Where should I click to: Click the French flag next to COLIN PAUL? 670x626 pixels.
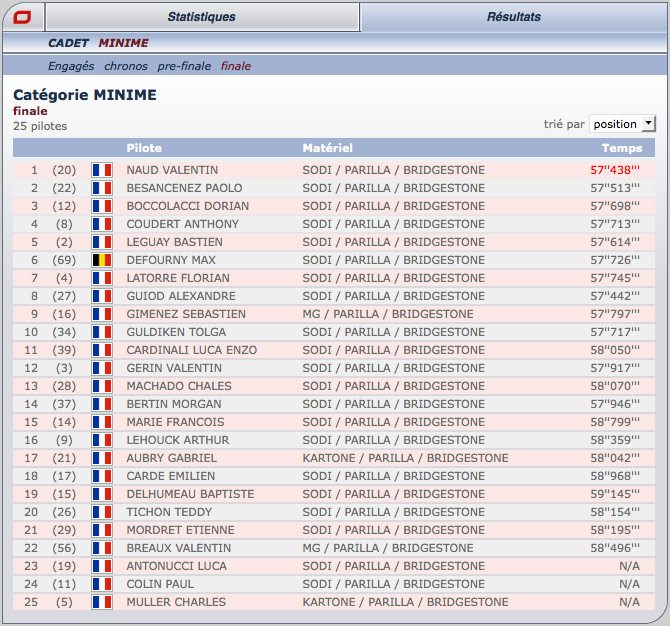(102, 584)
